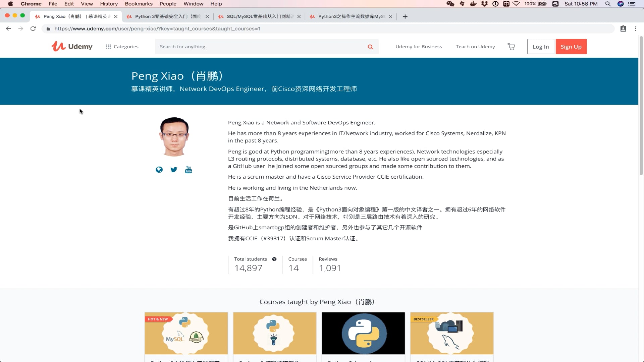Open the Bookmarks menu
The height and width of the screenshot is (362, 644).
pos(139,4)
